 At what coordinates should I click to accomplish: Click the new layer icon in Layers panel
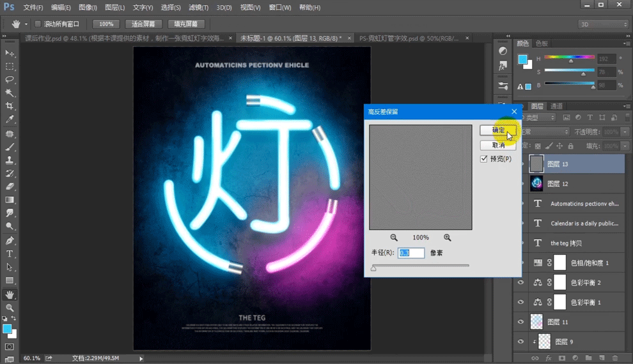pyautogui.click(x=602, y=358)
